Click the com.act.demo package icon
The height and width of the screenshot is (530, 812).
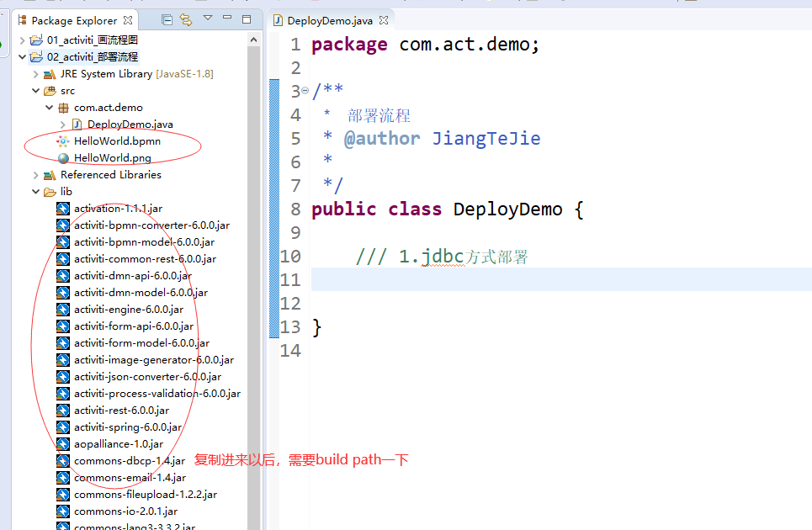63,108
